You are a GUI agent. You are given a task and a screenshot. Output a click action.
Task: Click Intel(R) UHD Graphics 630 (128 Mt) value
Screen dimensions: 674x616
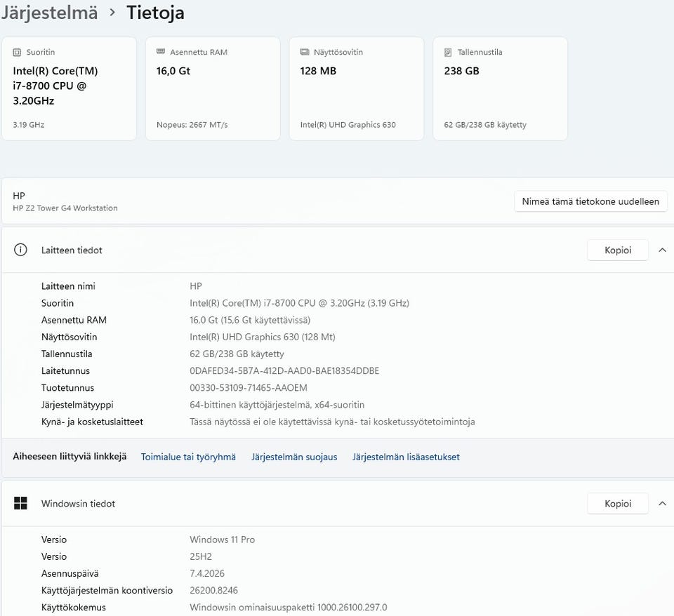pyautogui.click(x=262, y=337)
